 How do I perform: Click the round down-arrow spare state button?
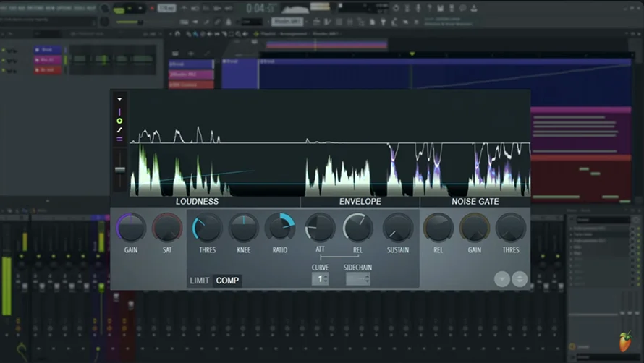[x=502, y=279]
